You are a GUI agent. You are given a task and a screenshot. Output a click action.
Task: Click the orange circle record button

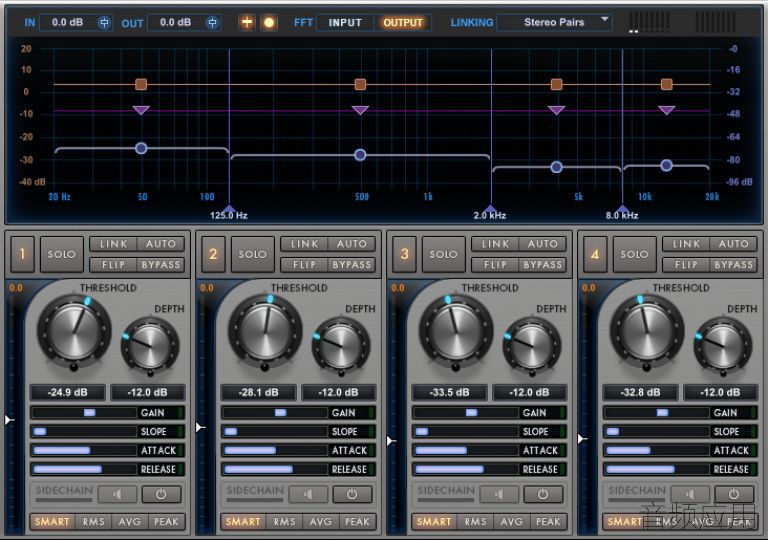(269, 22)
